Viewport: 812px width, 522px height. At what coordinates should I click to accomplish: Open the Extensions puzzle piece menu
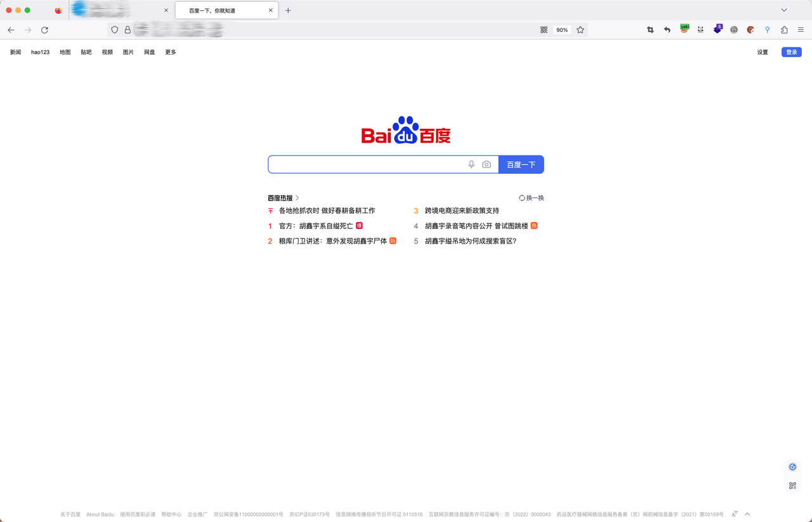point(784,30)
